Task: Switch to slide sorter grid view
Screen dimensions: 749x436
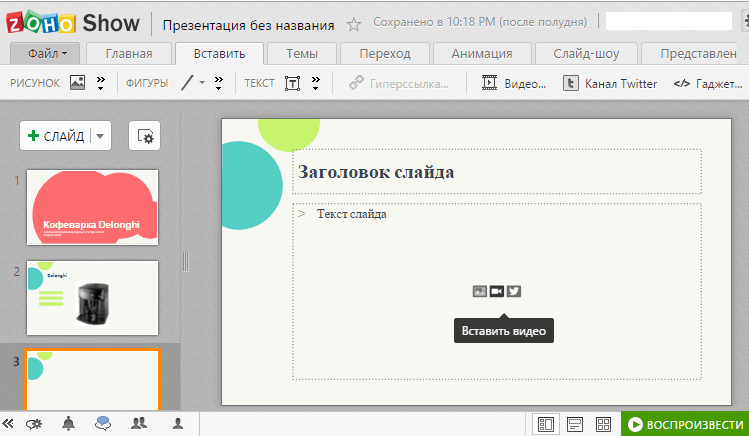Action: coord(603,424)
